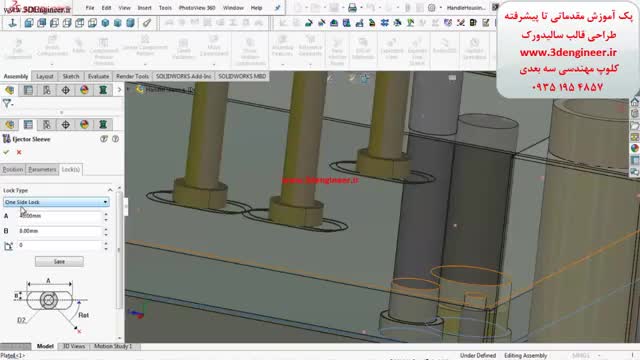Viewport: 640px width, 360px height.
Task: Collapse the Lock Type section chevron
Action: click(110, 190)
